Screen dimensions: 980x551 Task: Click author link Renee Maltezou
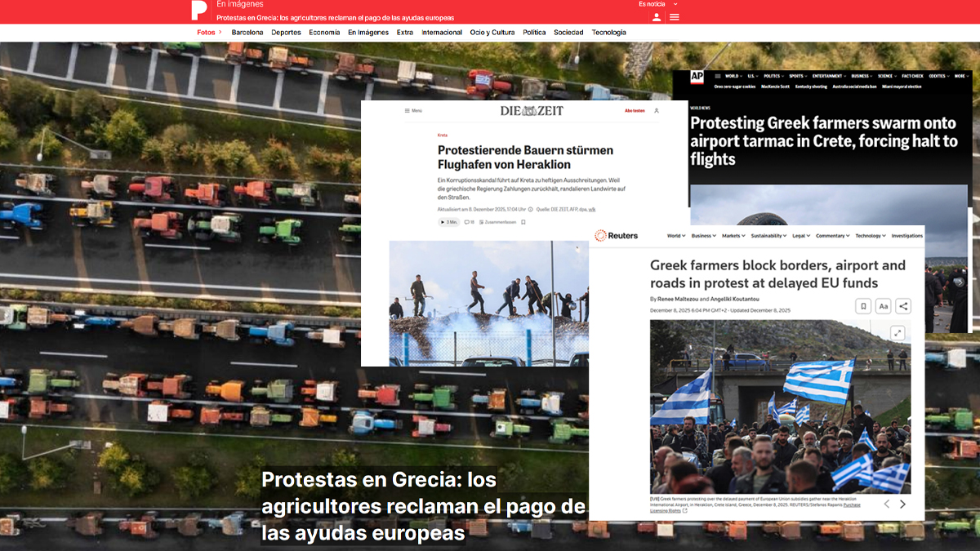(669, 300)
